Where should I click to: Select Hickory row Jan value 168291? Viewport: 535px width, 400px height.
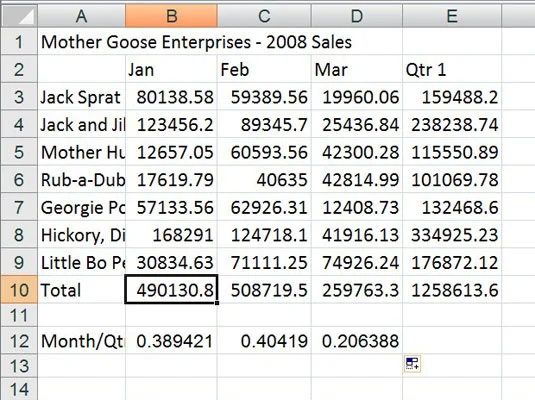pyautogui.click(x=171, y=235)
